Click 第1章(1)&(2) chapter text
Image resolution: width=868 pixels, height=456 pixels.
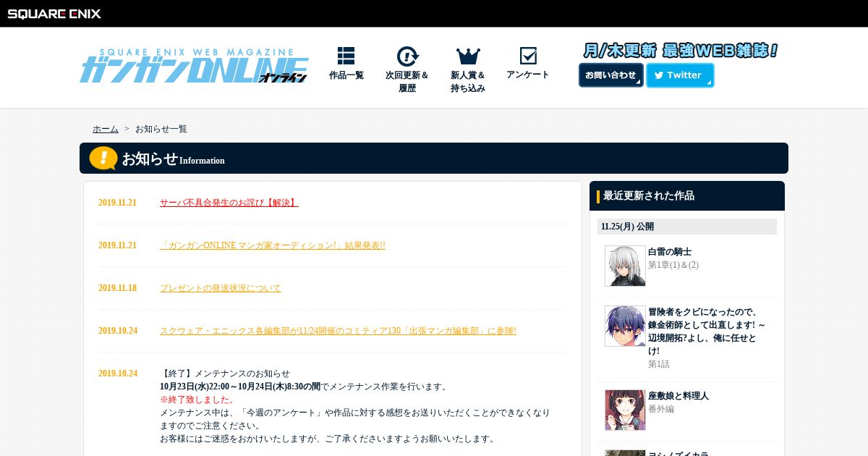pyautogui.click(x=673, y=265)
